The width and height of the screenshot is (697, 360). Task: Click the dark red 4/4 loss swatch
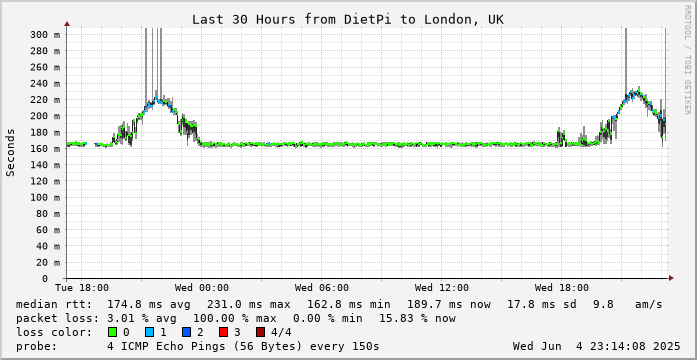point(260,332)
